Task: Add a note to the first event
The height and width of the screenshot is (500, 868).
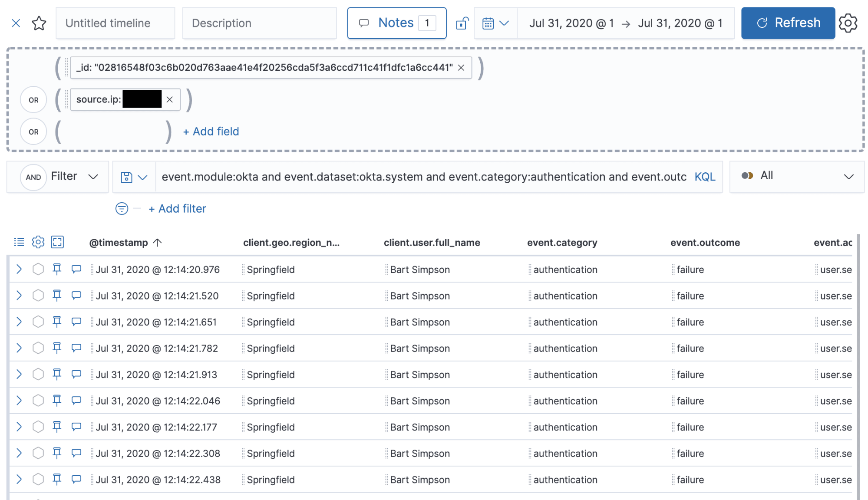Action: click(x=76, y=269)
